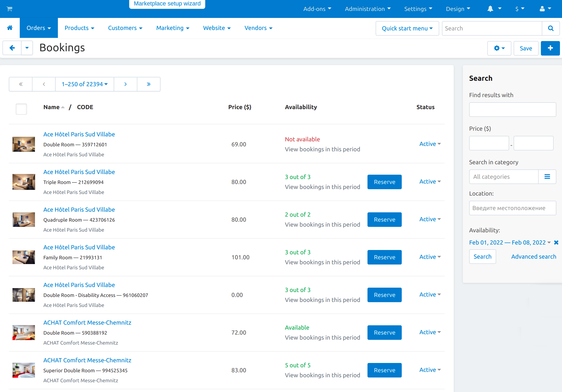The image size is (562, 392).
Task: Open thumbnail of Quadruple Room 423706126
Action: point(24,220)
